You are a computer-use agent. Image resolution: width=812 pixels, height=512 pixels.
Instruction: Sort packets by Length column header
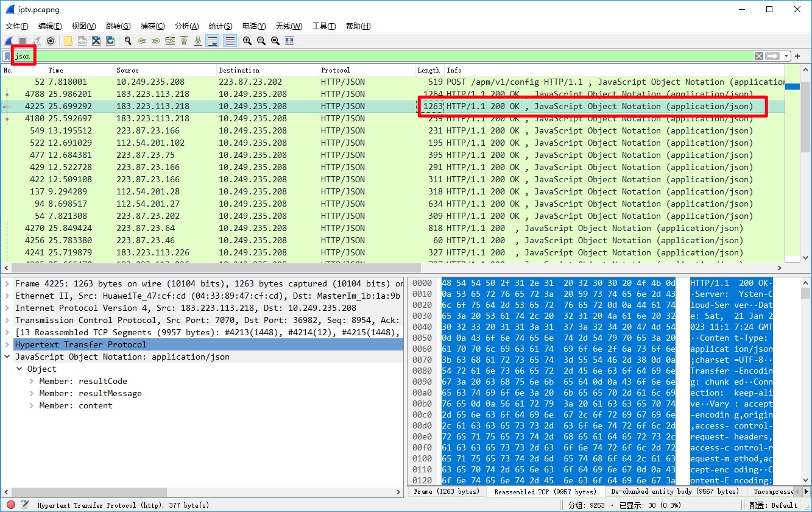429,70
